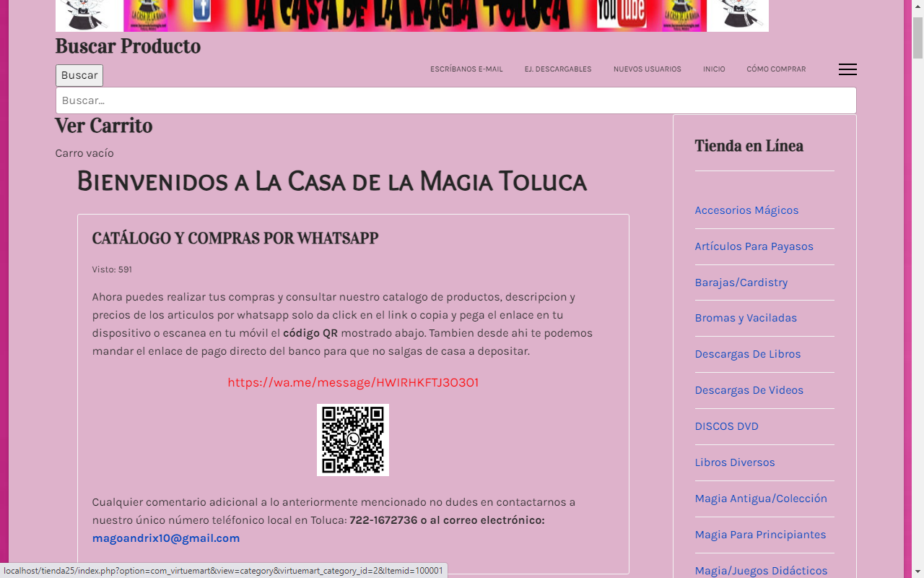Click the YouTube logo in the banner
Image resolution: width=924 pixels, height=578 pixels.
point(622,14)
